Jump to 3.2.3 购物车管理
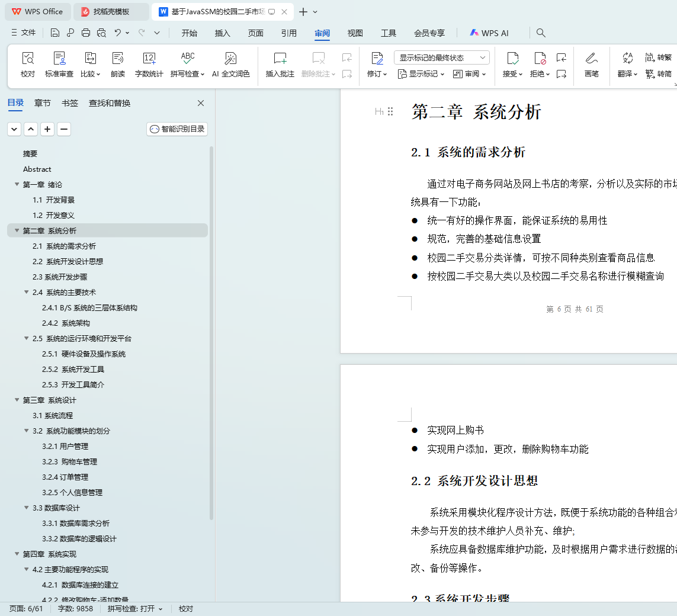 point(69,462)
